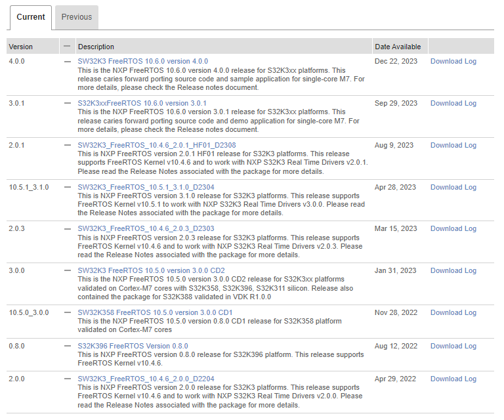
Task: View Log for the Nov 28, 2022 release
Action: [471, 312]
